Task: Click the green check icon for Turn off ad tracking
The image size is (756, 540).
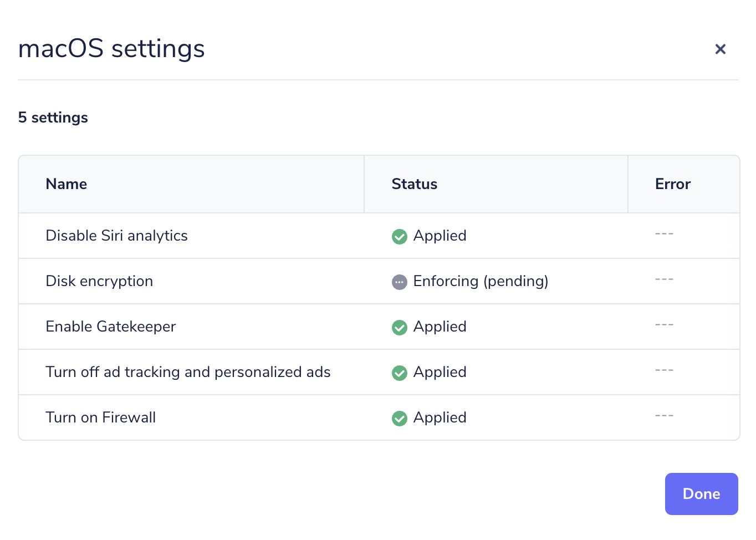Action: [400, 373]
